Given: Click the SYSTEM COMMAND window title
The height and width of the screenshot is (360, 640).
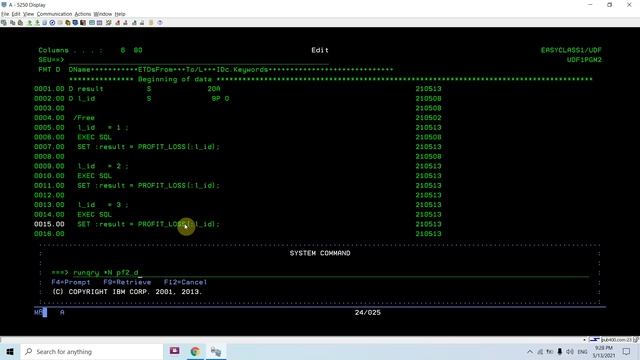Looking at the screenshot, I should [x=320, y=253].
